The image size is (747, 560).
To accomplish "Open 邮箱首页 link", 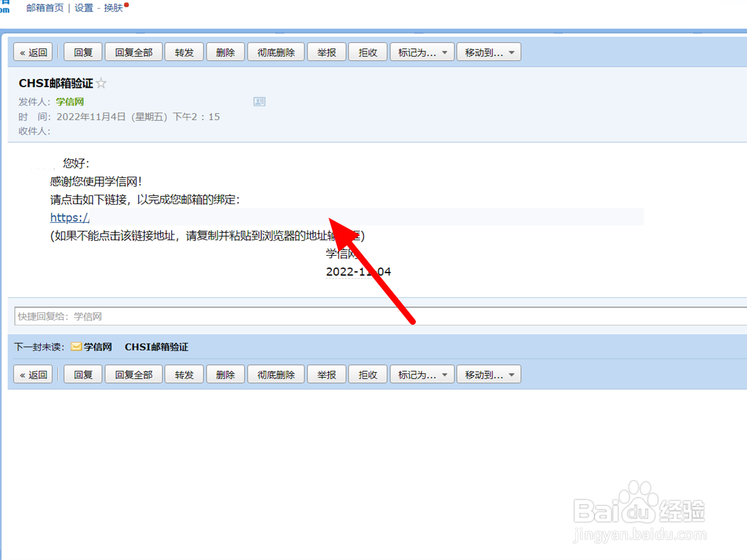I will 45,8.
